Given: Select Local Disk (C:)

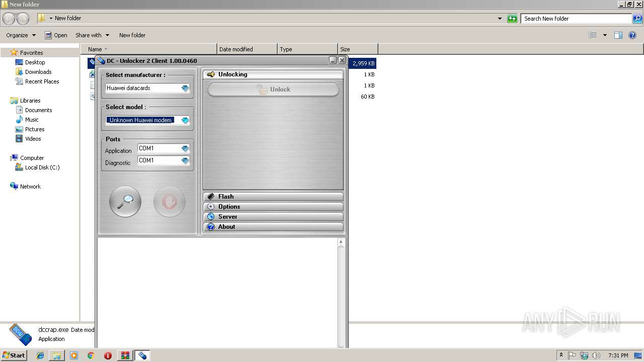Looking at the screenshot, I should click(x=42, y=167).
